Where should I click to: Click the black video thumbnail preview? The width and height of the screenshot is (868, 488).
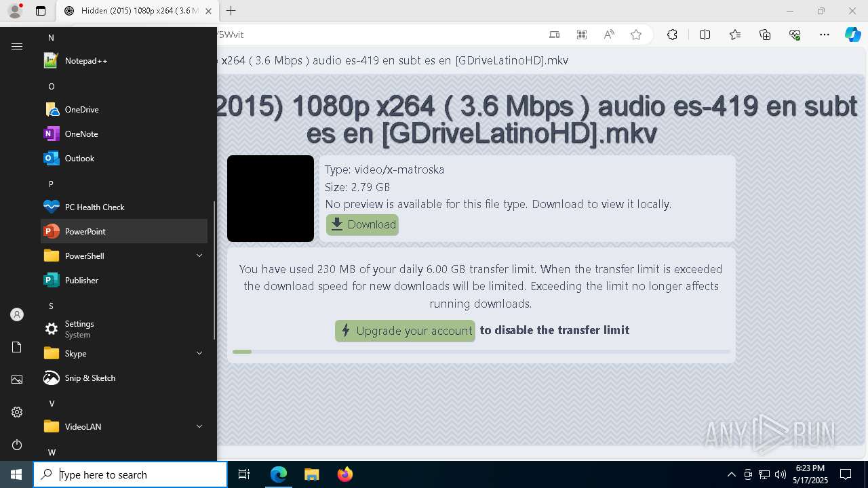pyautogui.click(x=271, y=199)
